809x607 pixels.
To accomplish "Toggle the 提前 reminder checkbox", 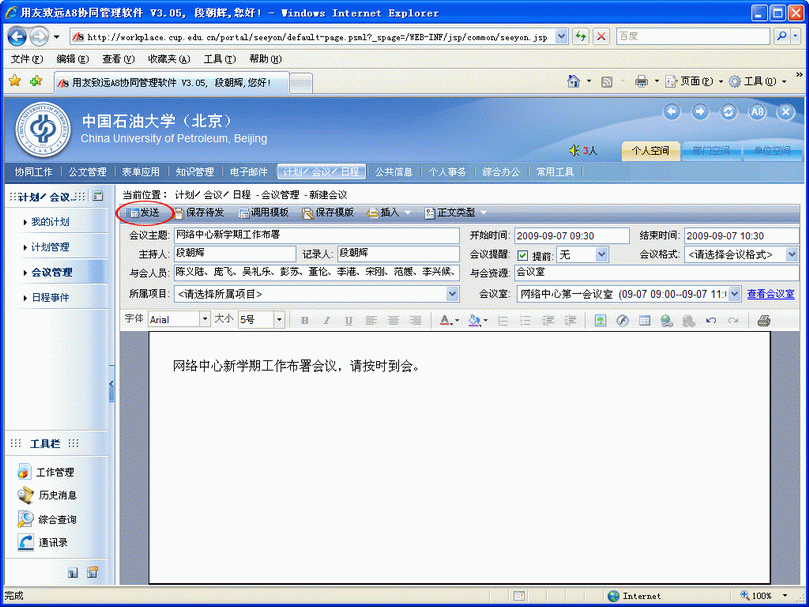I will coord(522,255).
